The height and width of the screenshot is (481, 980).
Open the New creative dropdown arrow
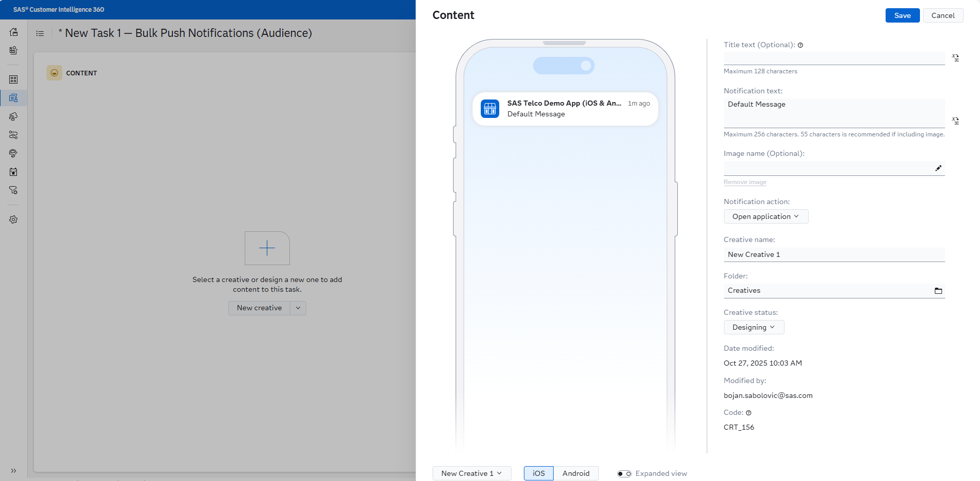point(298,308)
